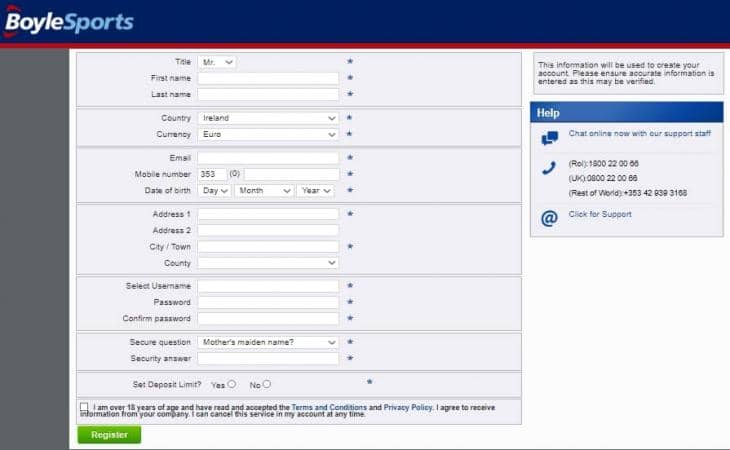This screenshot has width=730, height=450.
Task: Open the Day of birth dropdown
Action: click(x=214, y=190)
